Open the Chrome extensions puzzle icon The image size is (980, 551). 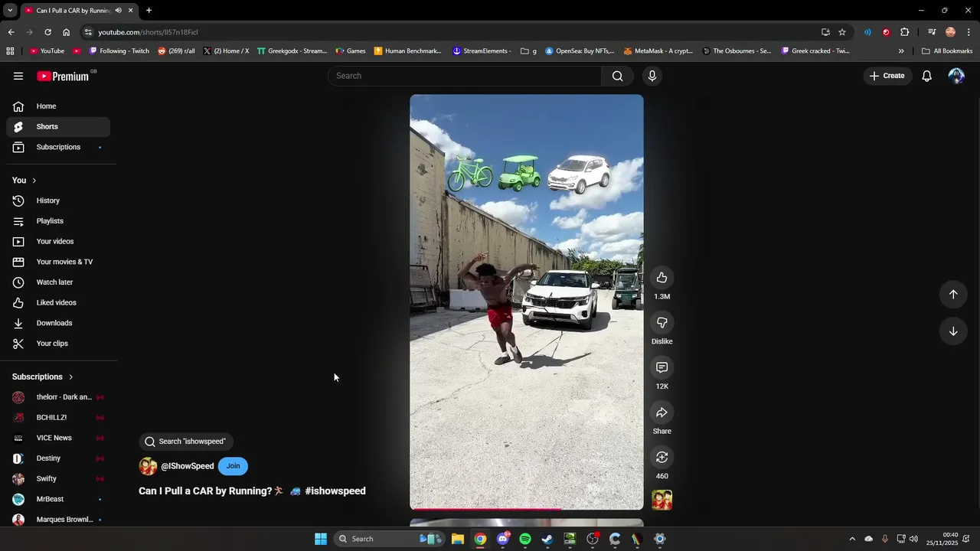905,32
